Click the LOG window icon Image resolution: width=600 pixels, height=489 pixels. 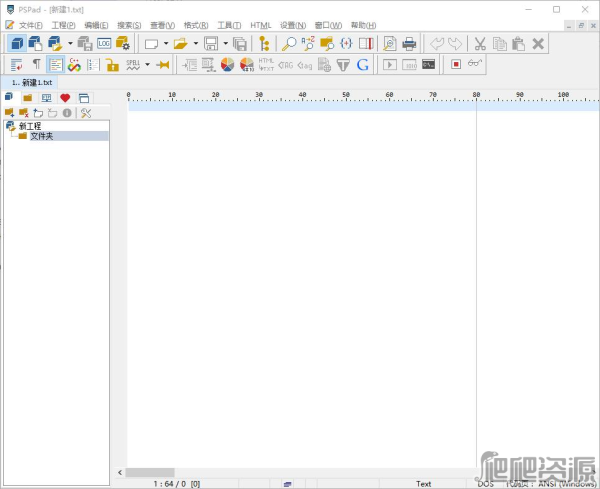[104, 43]
